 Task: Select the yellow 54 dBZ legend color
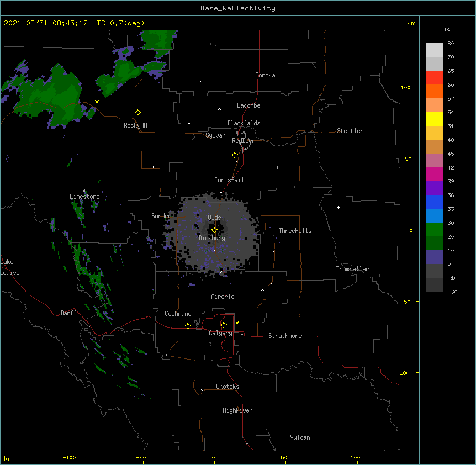[434, 119]
